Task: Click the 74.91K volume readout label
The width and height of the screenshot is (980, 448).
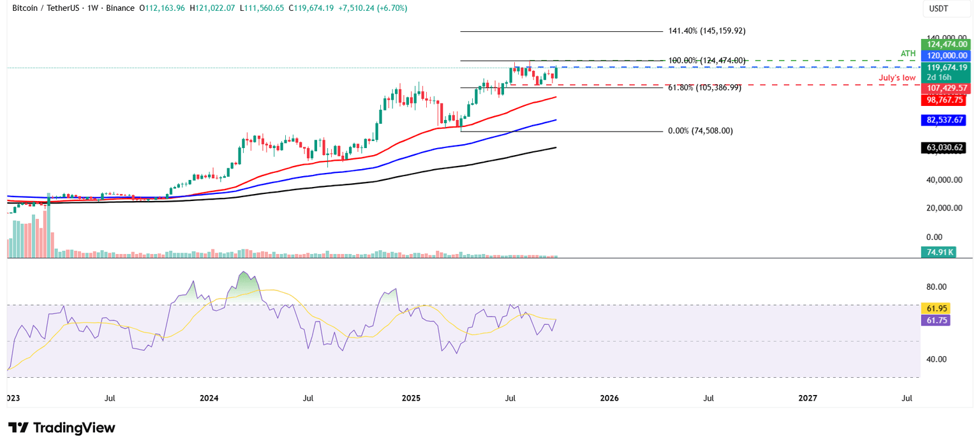Action: tap(938, 252)
